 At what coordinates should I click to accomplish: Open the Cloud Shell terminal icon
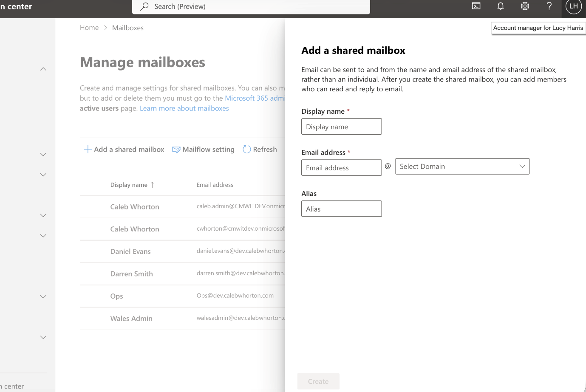coord(476,6)
